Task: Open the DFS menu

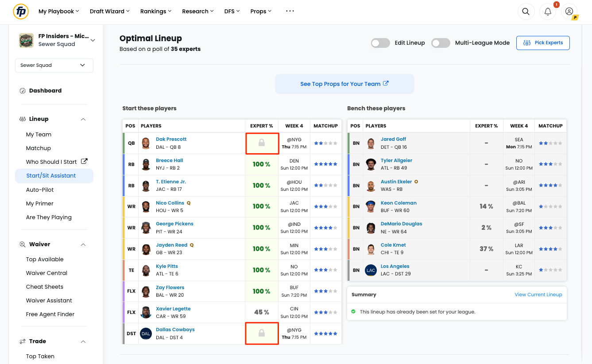Action: point(232,12)
